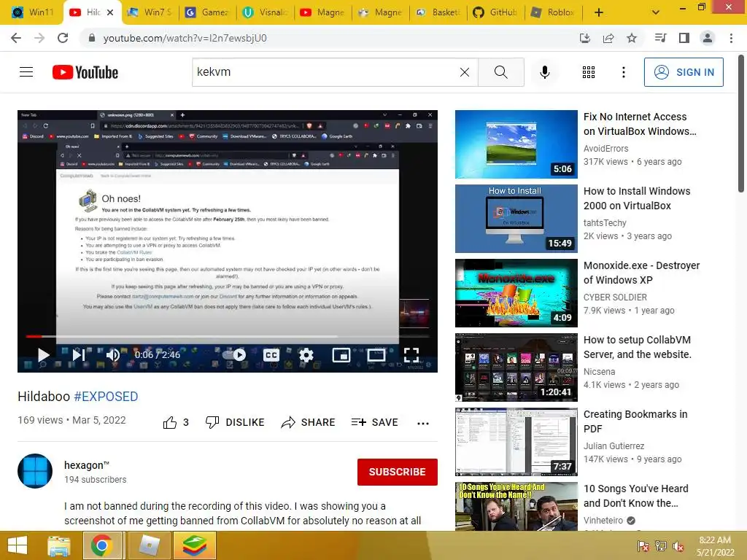Open the hexagon channel avatar

click(35, 471)
